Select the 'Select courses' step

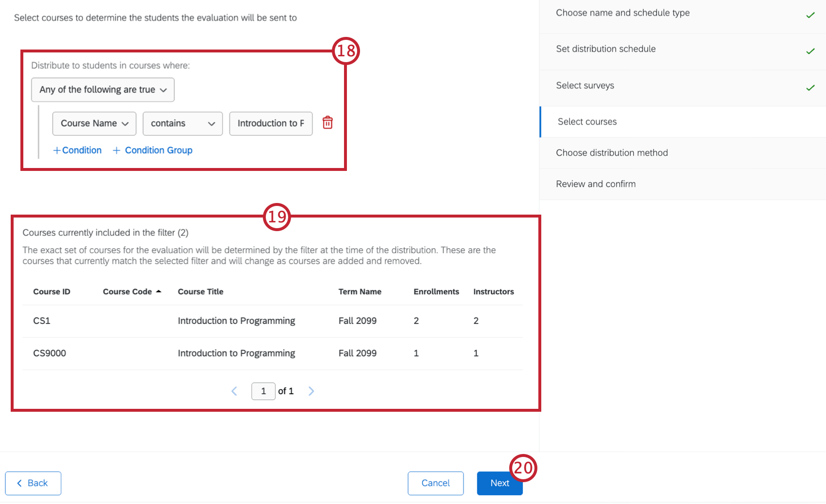587,121
